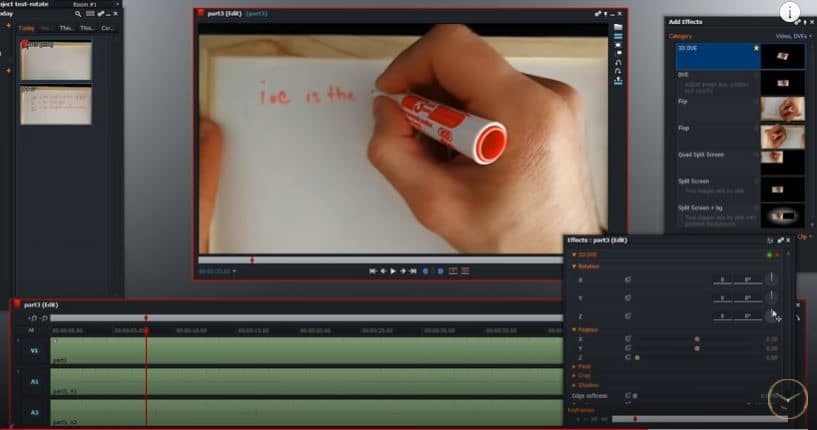Click the viewer scrub bar position marker
This screenshot has width=817, height=430.
(252, 260)
